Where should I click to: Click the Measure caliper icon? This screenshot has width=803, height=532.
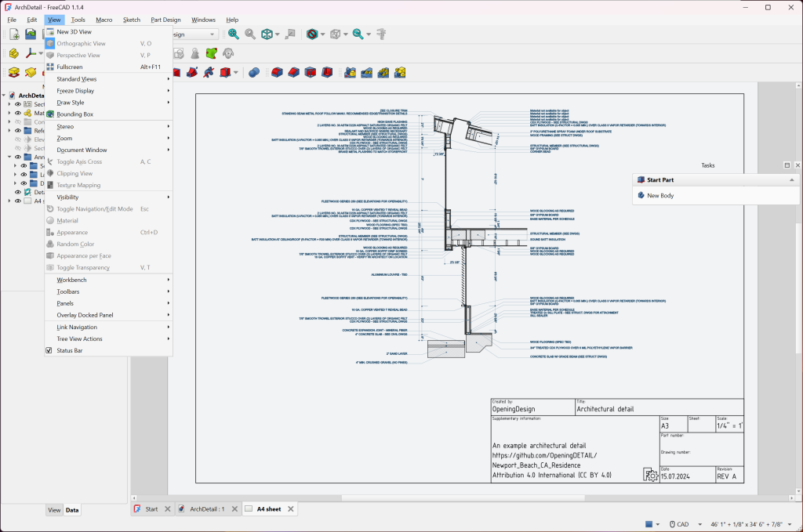pos(381,34)
